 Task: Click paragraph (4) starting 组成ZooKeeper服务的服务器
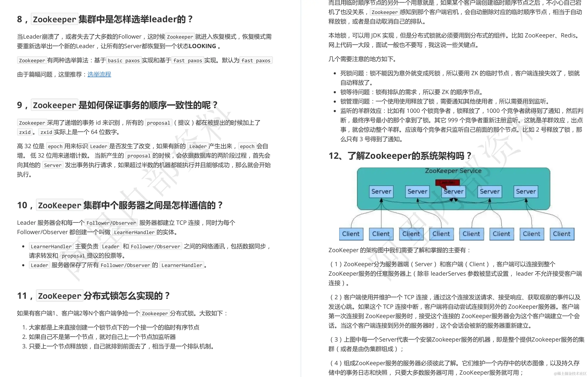coord(454,368)
